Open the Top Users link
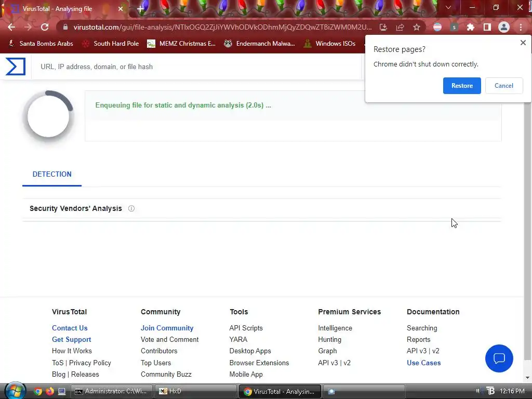Screen dimensions: 532x399 point(156,363)
